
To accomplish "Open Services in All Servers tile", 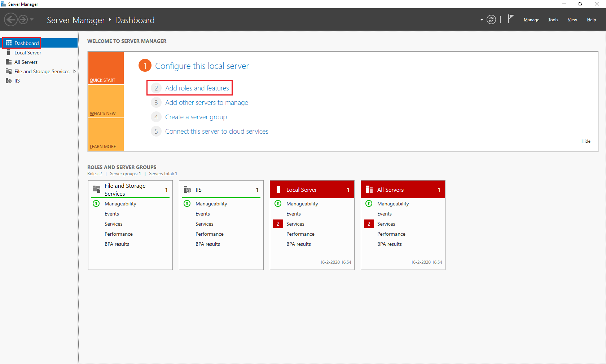I will click(386, 224).
